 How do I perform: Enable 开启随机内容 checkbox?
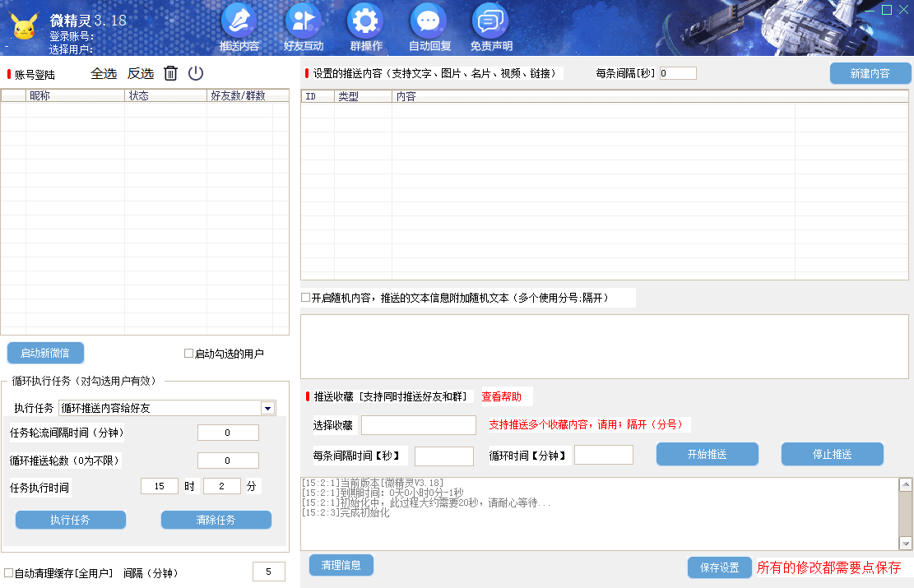[x=305, y=297]
